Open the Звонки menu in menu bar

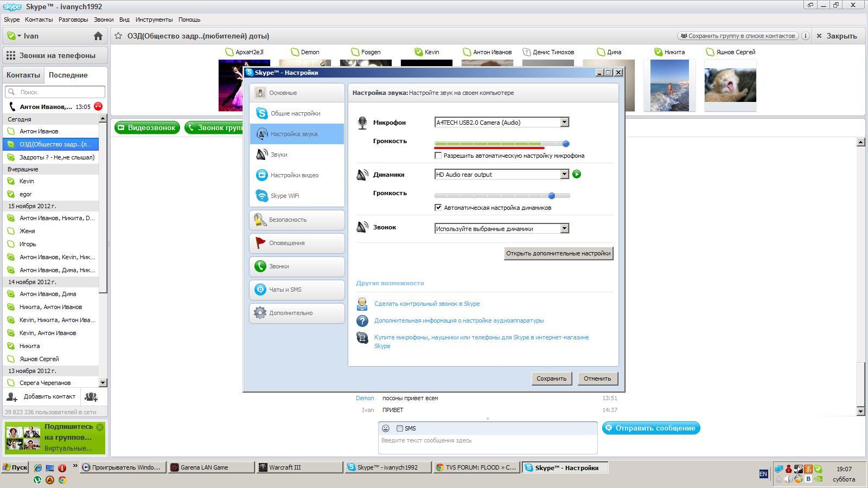[x=104, y=20]
